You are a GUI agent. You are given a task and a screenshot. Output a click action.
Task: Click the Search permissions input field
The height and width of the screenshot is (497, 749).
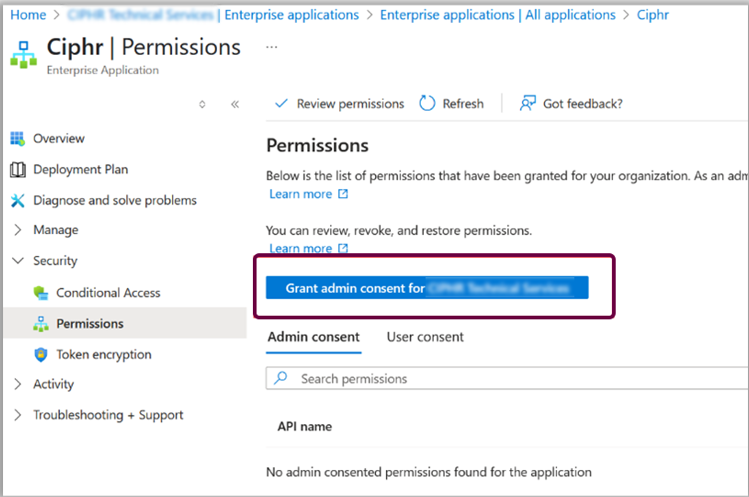(507, 378)
